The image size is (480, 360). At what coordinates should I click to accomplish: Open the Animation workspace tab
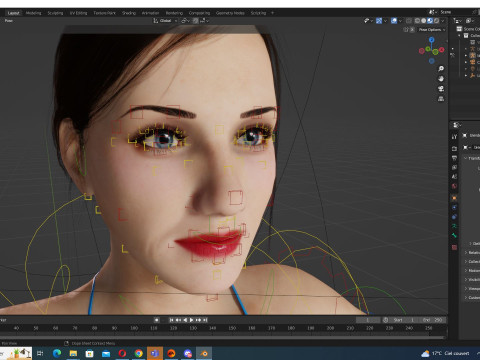click(151, 13)
